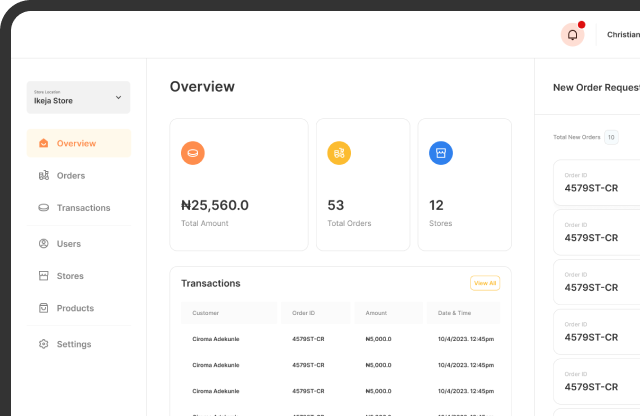Click the blue Stores shop icon
Image resolution: width=640 pixels, height=416 pixels.
coord(441,153)
